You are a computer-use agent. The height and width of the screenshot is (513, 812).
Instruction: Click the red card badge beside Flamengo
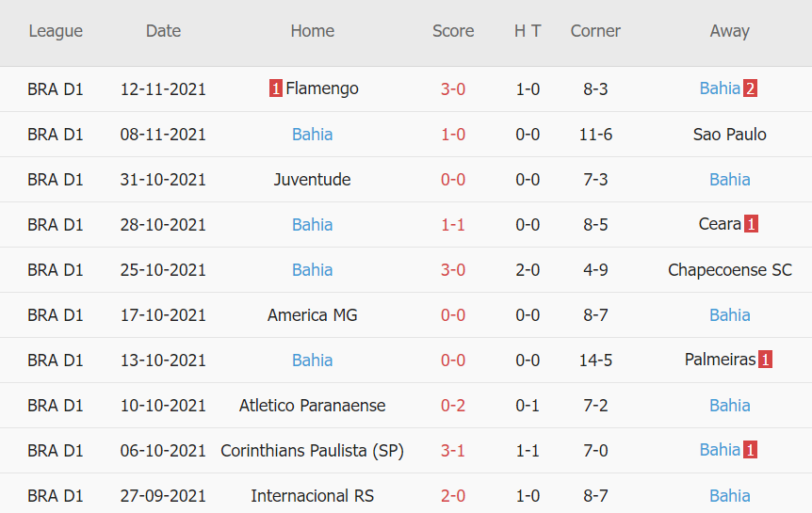[x=276, y=88]
